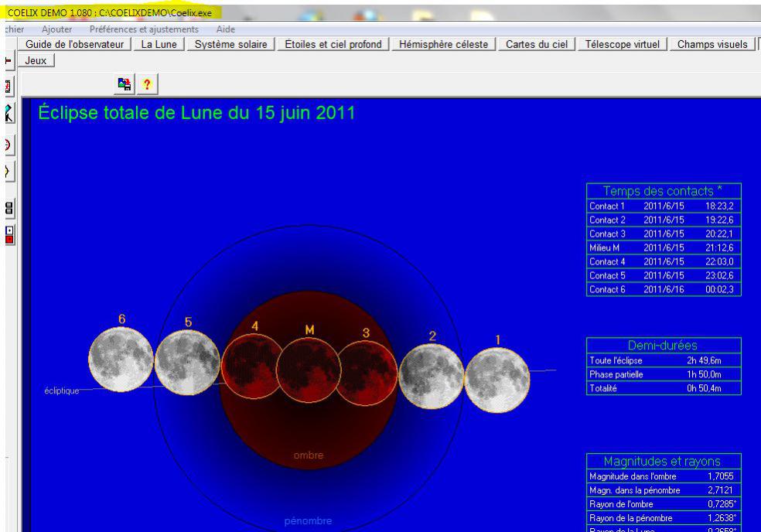Click the time value 00:02,3

[x=719, y=289]
